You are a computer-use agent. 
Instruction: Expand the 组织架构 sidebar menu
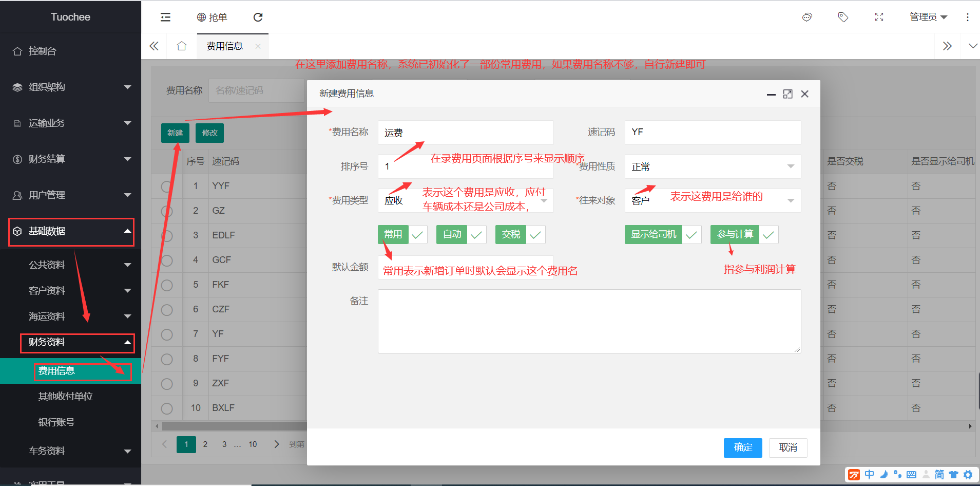click(70, 87)
